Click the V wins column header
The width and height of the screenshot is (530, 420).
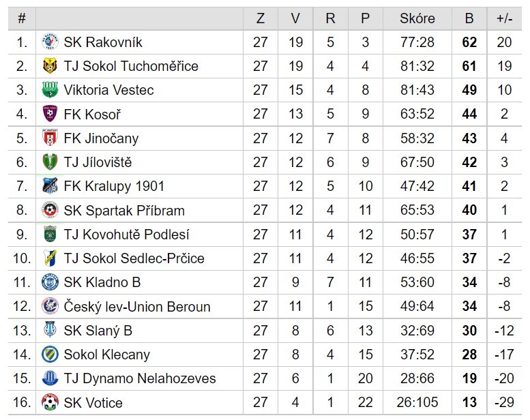pos(295,18)
